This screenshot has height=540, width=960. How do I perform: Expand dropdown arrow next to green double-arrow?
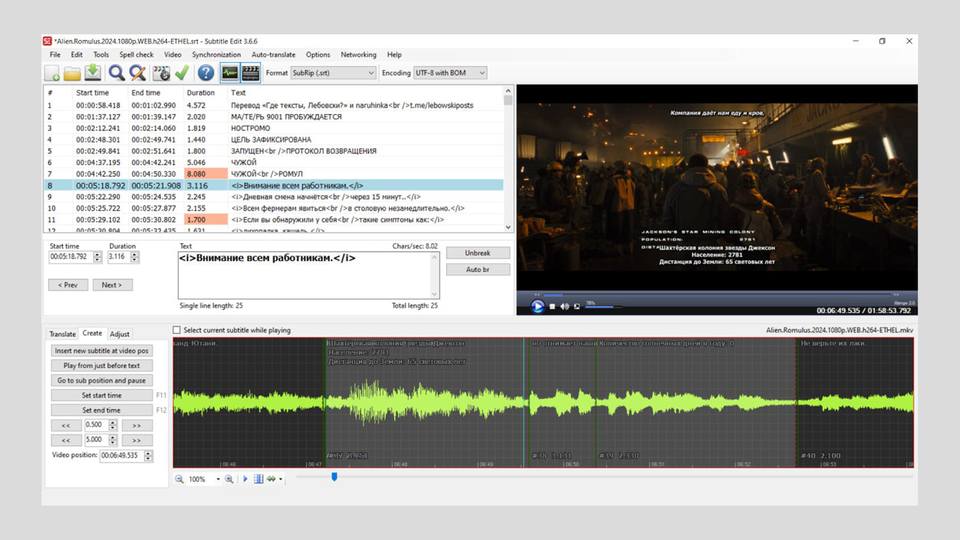click(x=280, y=479)
